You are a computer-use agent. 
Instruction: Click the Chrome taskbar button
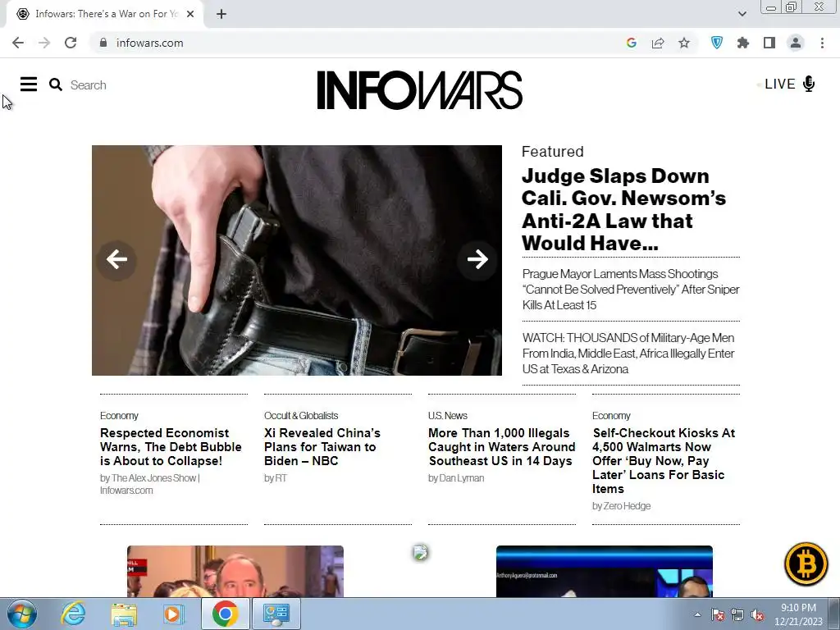pos(225,614)
